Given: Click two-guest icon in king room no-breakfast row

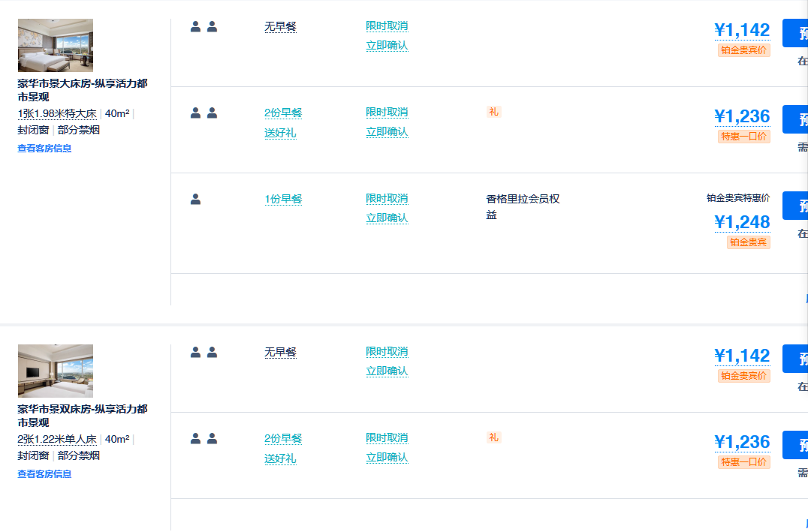Looking at the screenshot, I should (x=204, y=27).
